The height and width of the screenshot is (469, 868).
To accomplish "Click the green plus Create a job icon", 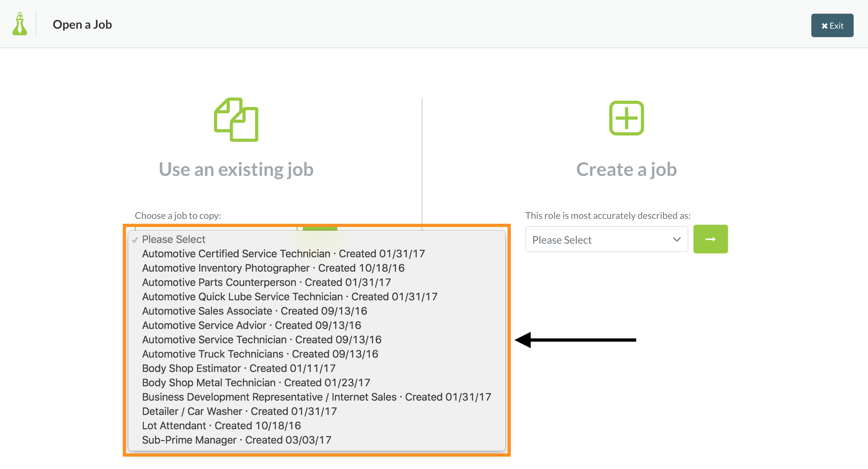I will [626, 118].
